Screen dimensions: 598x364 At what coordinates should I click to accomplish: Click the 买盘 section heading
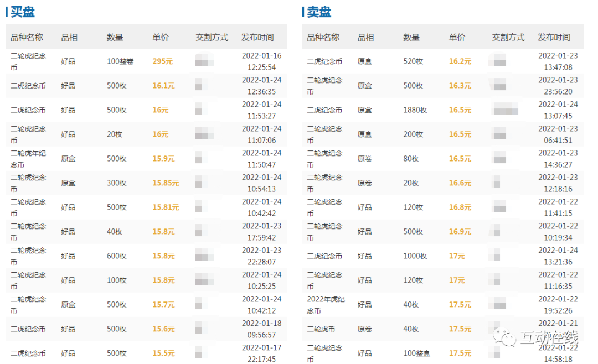[22, 12]
